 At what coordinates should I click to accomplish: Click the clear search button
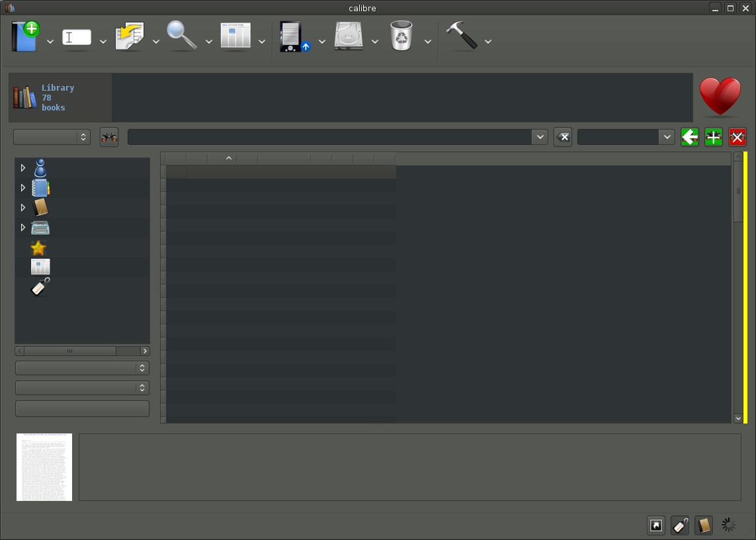[x=563, y=138]
